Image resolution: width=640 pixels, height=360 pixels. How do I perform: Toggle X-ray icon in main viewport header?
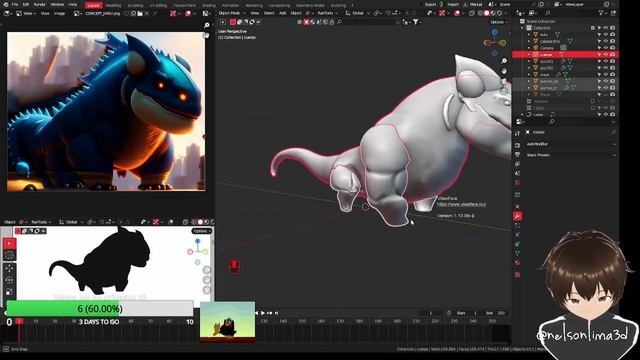point(472,13)
